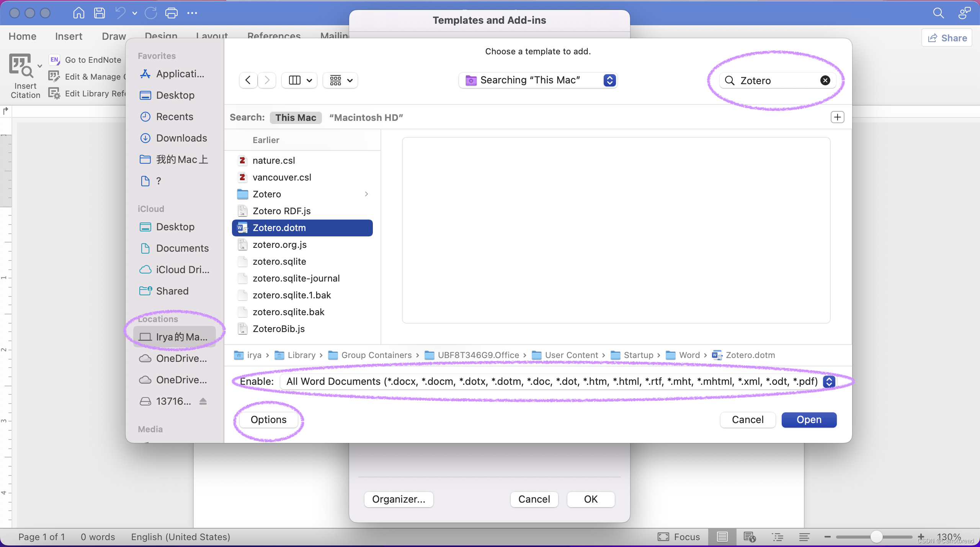The height and width of the screenshot is (547, 980).
Task: Expand the Zotero folder chevron
Action: click(x=367, y=194)
